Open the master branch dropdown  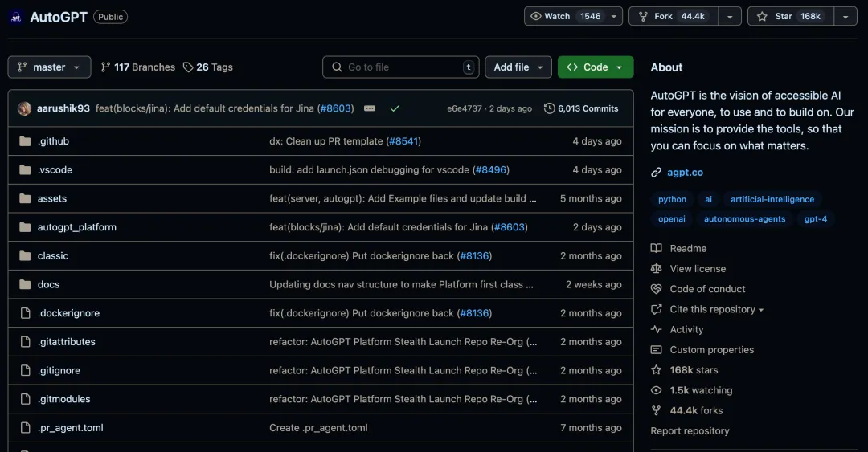49,67
